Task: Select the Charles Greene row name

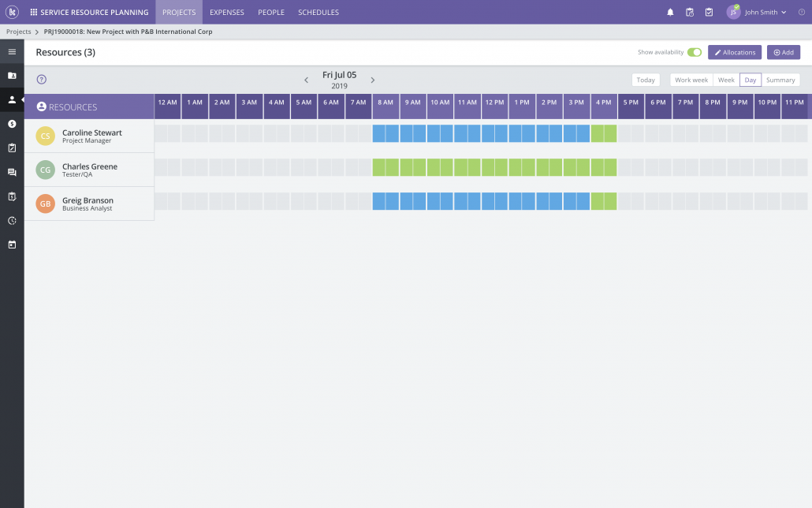Action: point(90,166)
